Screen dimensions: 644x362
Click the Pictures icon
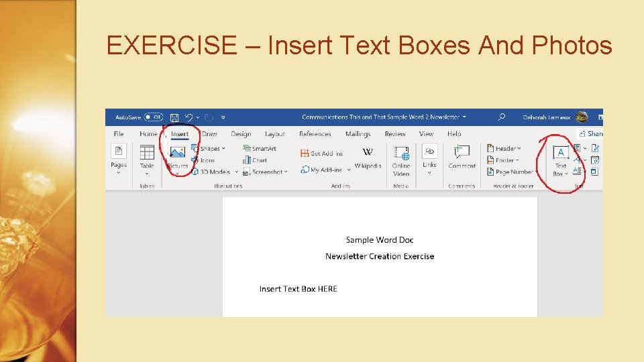(x=177, y=152)
